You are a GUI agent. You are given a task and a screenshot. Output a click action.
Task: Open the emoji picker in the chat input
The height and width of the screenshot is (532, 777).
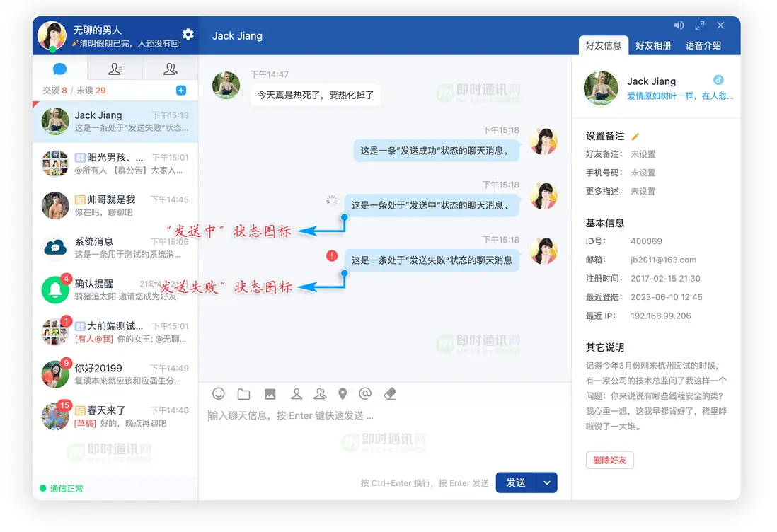218,393
